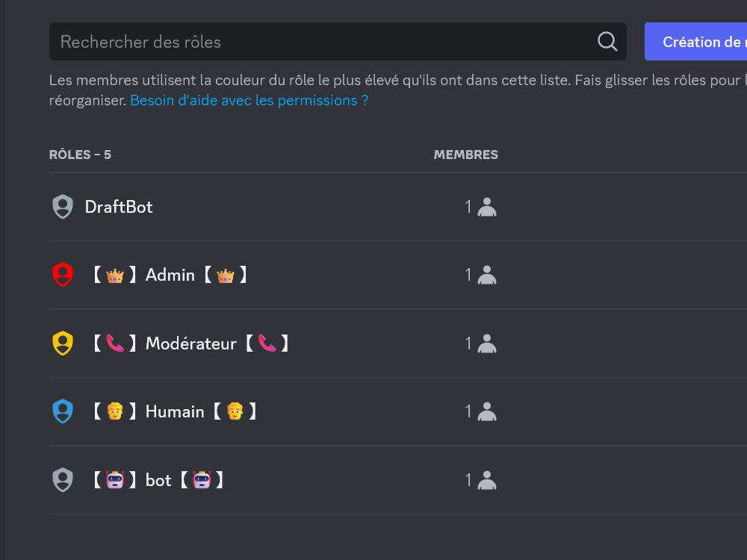This screenshot has width=747, height=560.
Task: Select the Admin role name
Action: 170,275
